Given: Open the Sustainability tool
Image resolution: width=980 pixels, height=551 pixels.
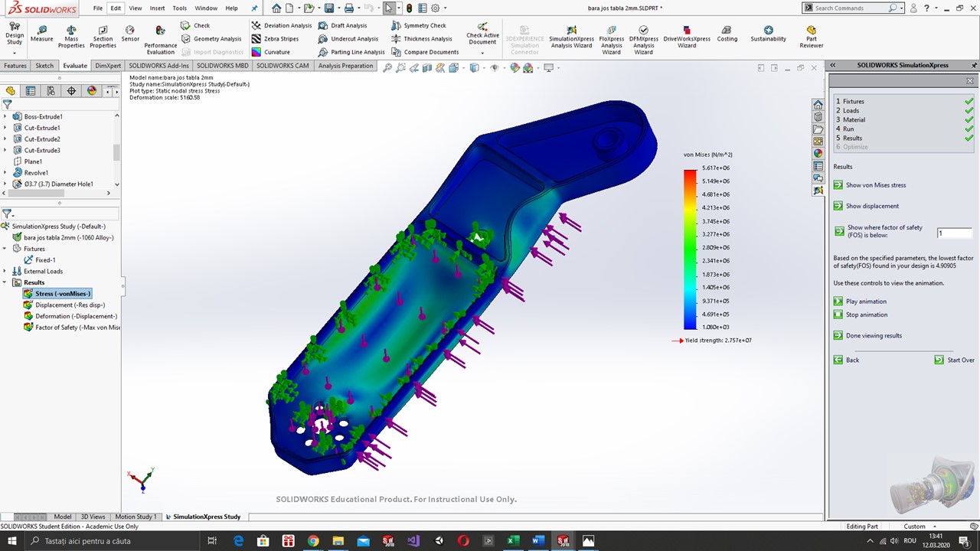Looking at the screenshot, I should point(768,34).
